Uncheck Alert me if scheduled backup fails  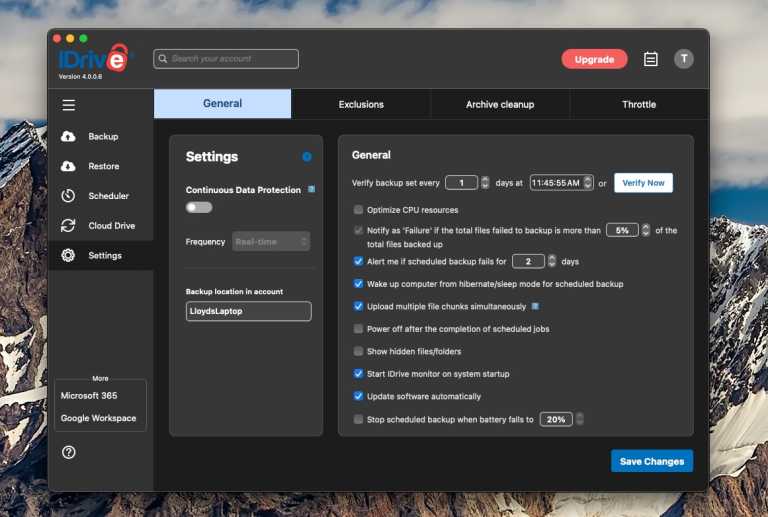coord(359,261)
